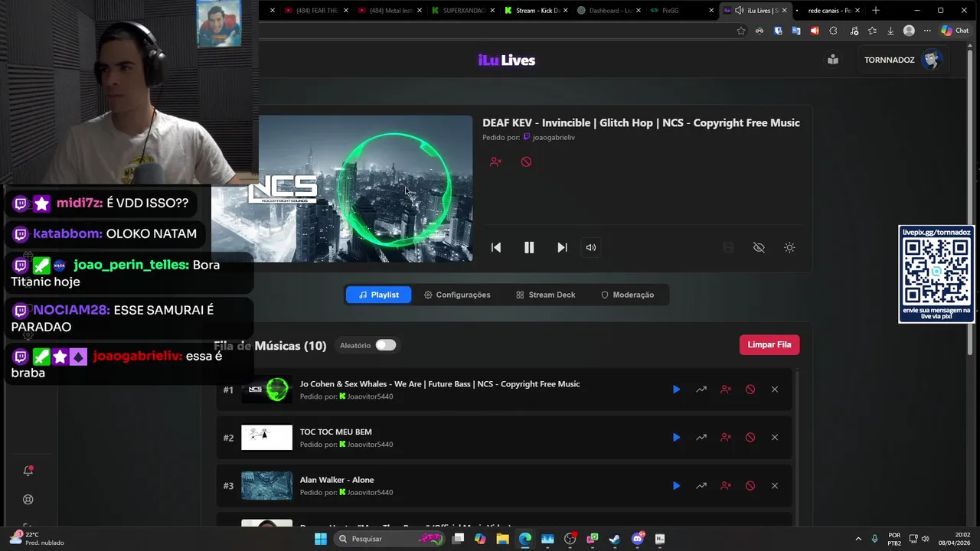Open File Explorer from the taskbar
980x551 pixels.
pos(502,539)
